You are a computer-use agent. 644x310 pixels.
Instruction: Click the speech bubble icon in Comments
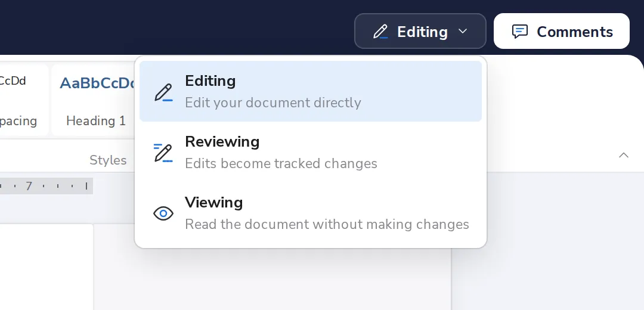click(x=519, y=32)
